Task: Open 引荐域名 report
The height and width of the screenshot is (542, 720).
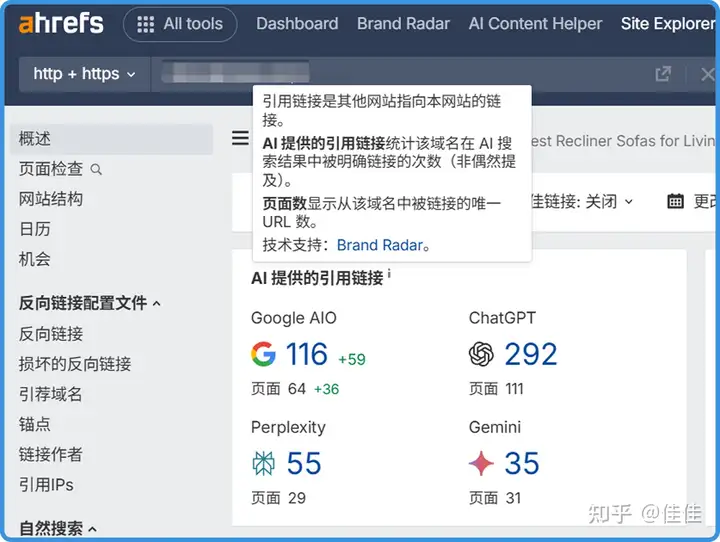Action: (x=51, y=394)
